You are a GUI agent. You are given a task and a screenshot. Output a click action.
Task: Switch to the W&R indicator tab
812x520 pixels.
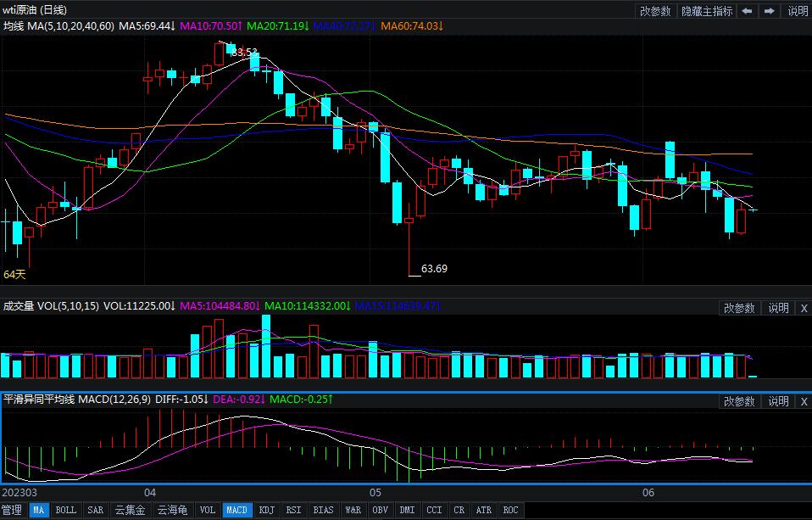click(x=353, y=510)
